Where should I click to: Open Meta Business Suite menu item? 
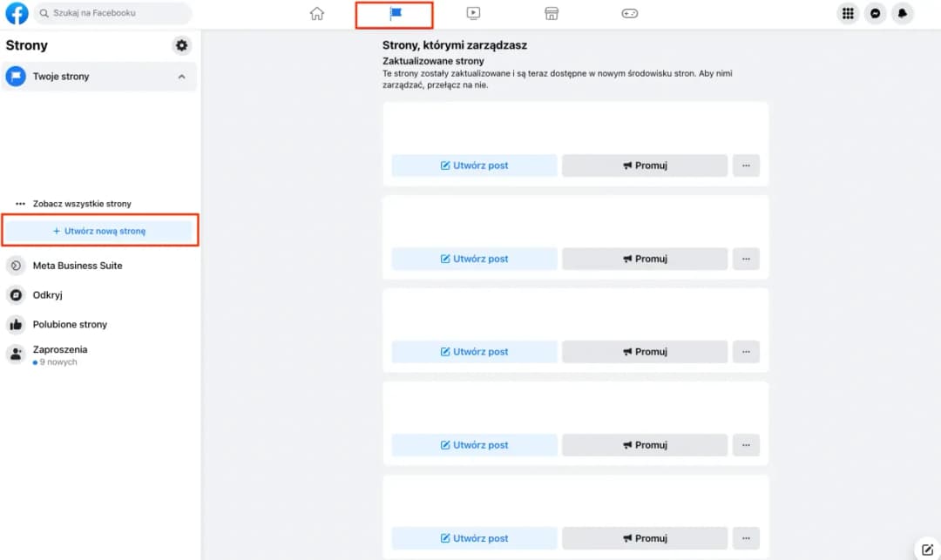(78, 266)
